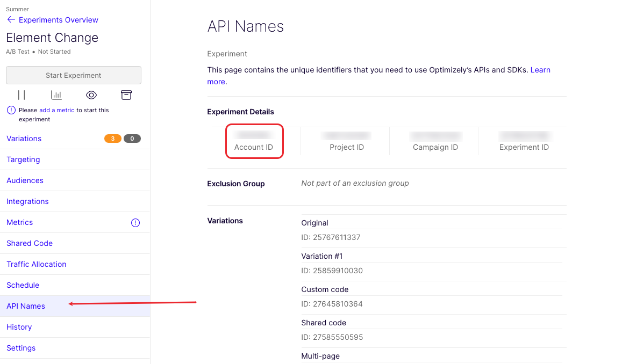Screen dimensions: 622x364
Task: Click the 'Not part of an exclusion group' text
Action: tap(355, 184)
